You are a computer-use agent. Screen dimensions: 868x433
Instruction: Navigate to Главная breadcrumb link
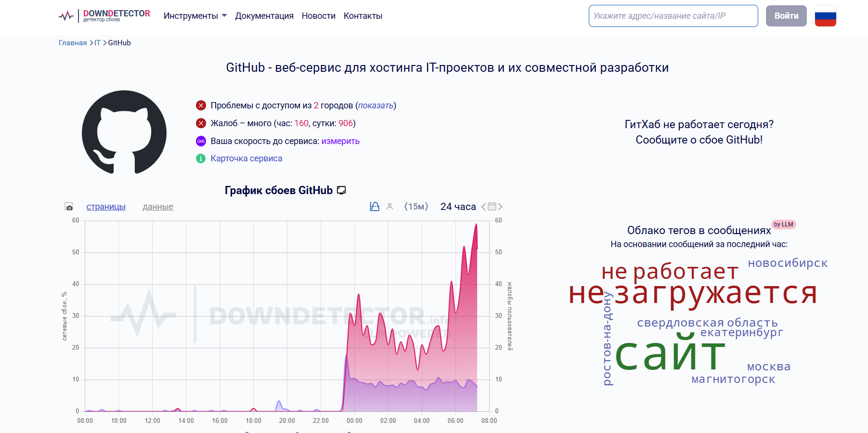coord(73,43)
